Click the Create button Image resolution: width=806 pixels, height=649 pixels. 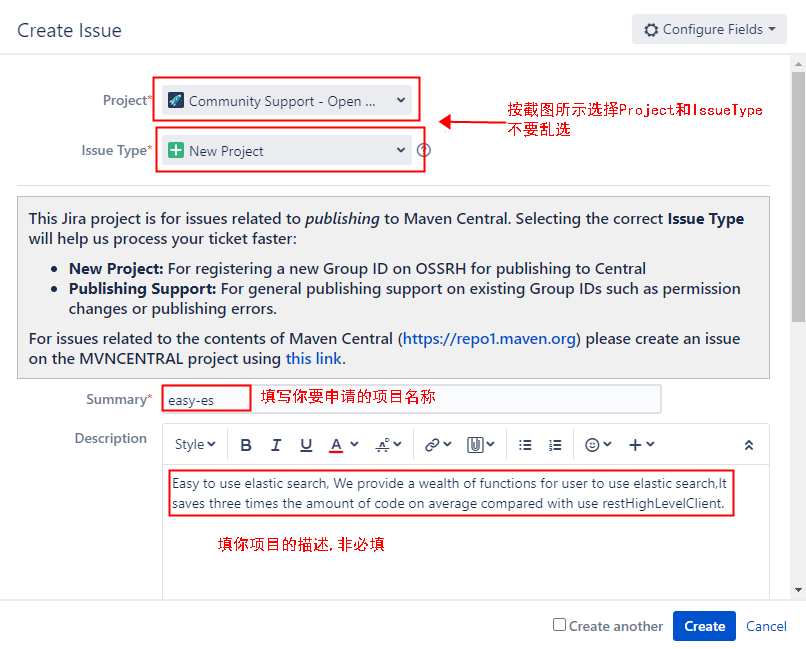704,626
